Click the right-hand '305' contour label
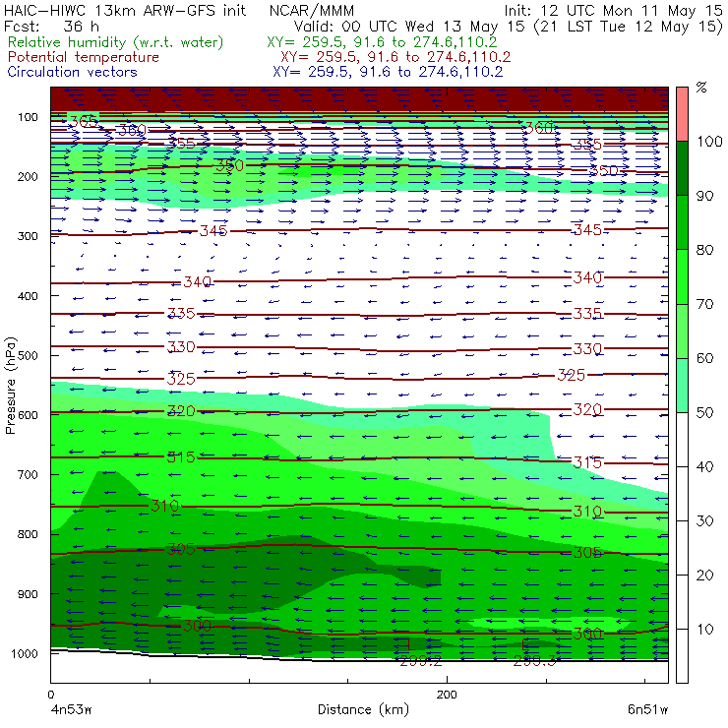This screenshot has width=728, height=728. [587, 553]
